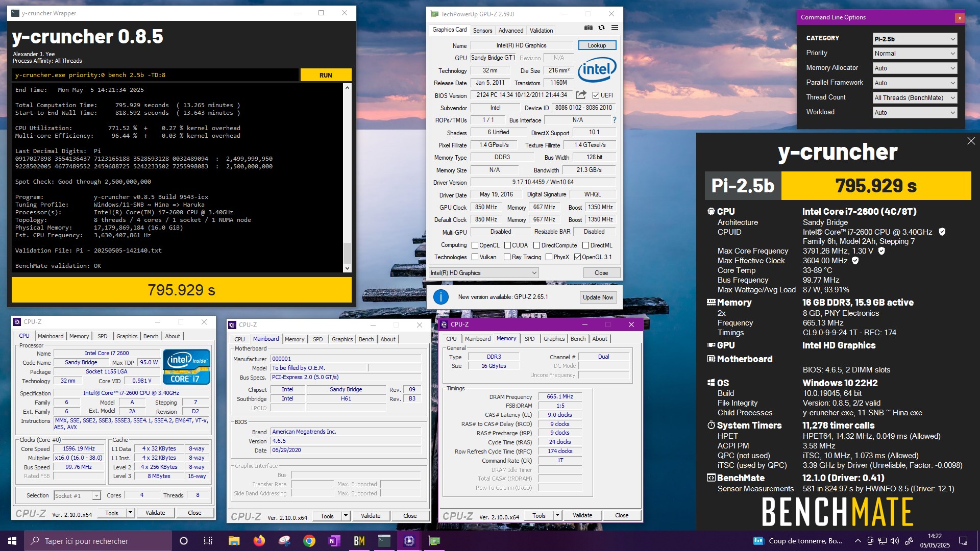Click the yellow RUN button in y-cruncher
This screenshot has height=551, width=980.
[x=326, y=75]
